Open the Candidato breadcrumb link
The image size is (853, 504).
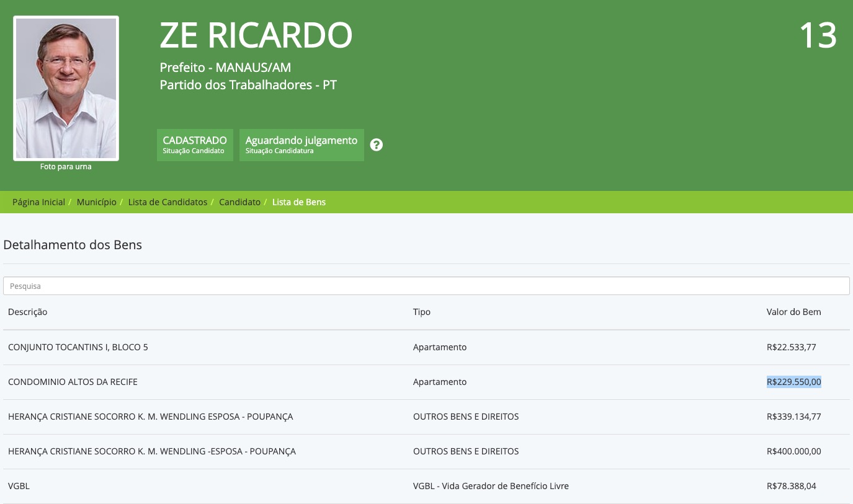point(239,202)
